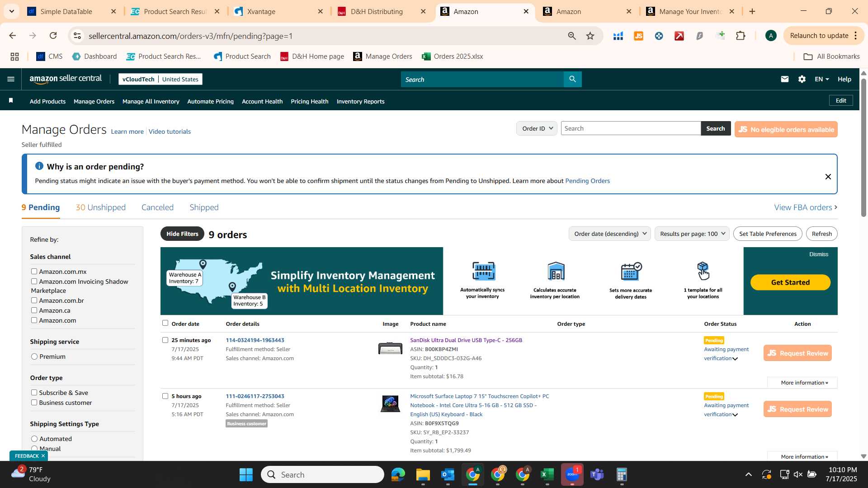Image resolution: width=868 pixels, height=488 pixels.
Task: Open Manage All Inventory menu item
Action: pyautogui.click(x=151, y=101)
